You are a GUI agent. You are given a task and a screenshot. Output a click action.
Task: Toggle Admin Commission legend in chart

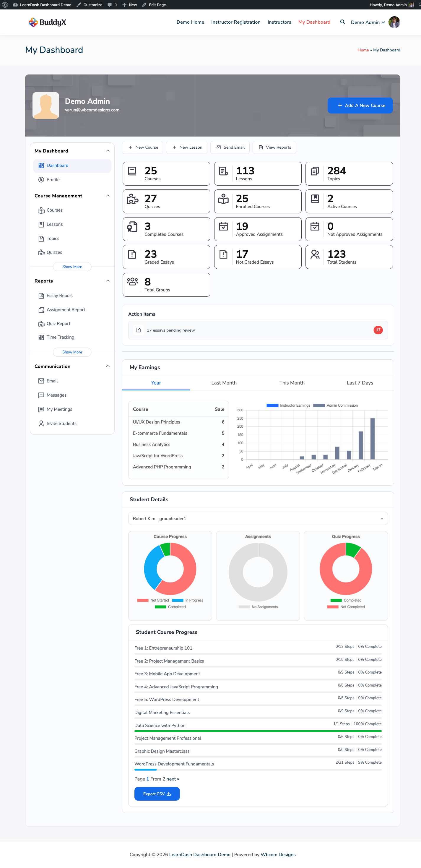tap(335, 405)
